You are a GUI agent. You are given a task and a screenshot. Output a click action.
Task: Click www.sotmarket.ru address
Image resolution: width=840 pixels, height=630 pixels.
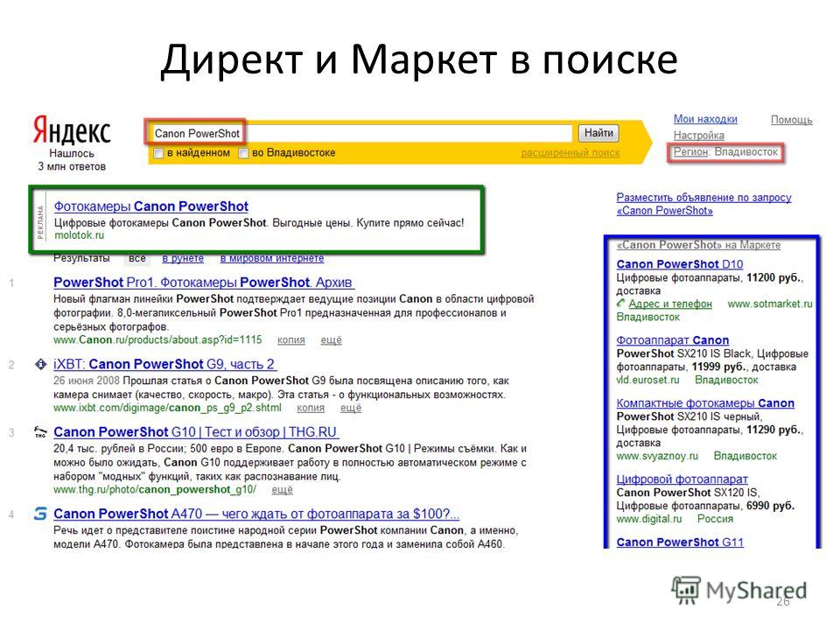(x=770, y=304)
